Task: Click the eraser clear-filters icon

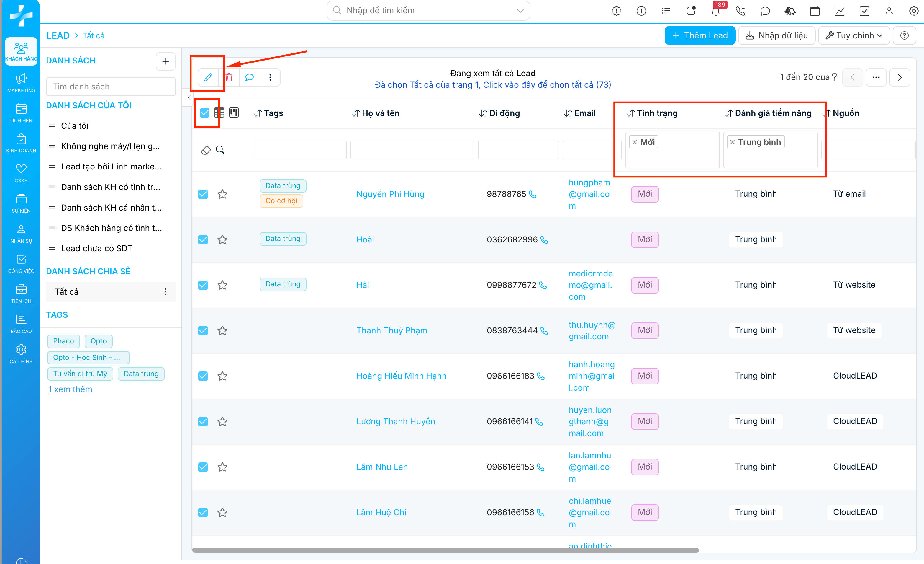Action: pyautogui.click(x=206, y=150)
